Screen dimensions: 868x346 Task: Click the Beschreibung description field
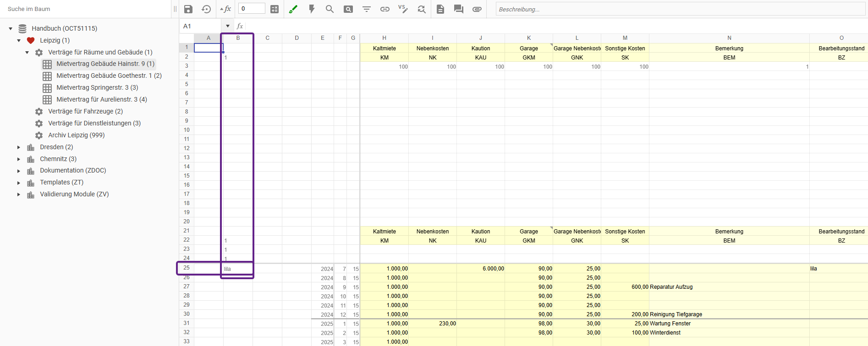click(680, 9)
